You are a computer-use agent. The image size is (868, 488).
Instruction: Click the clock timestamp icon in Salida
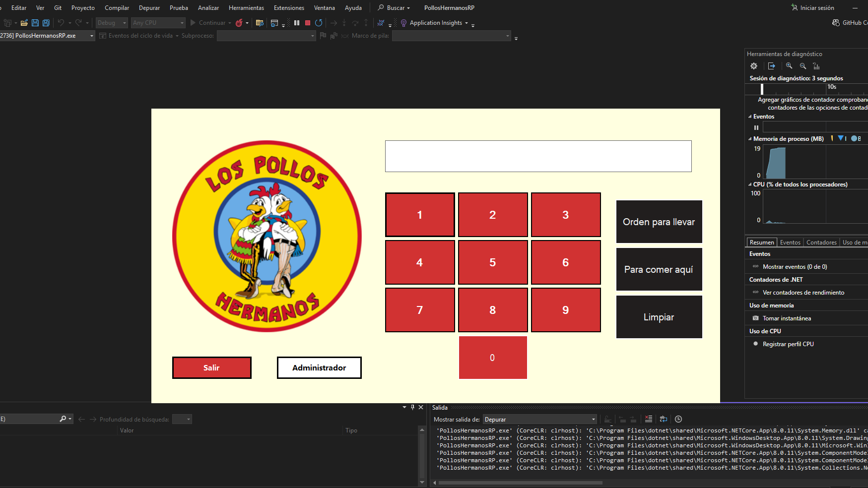pos(678,419)
